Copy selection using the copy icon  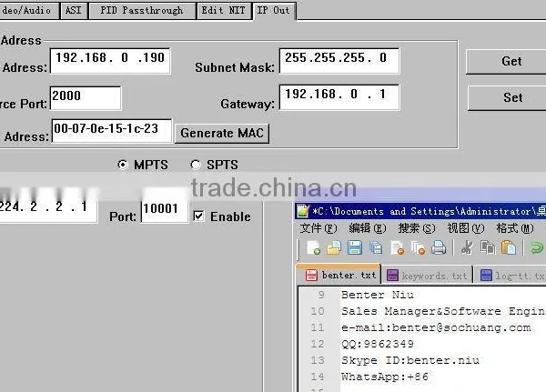pos(488,248)
